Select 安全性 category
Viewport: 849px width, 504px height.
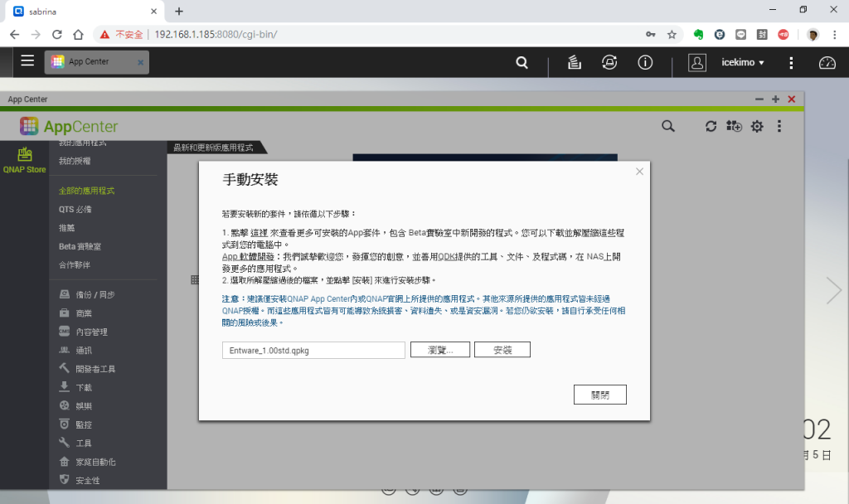(80, 480)
